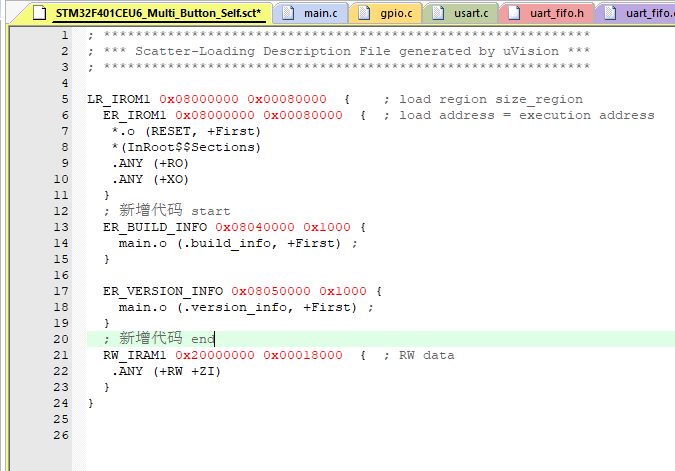
Task: Click the file icon on the gpio.c tab
Action: pyautogui.click(x=364, y=13)
